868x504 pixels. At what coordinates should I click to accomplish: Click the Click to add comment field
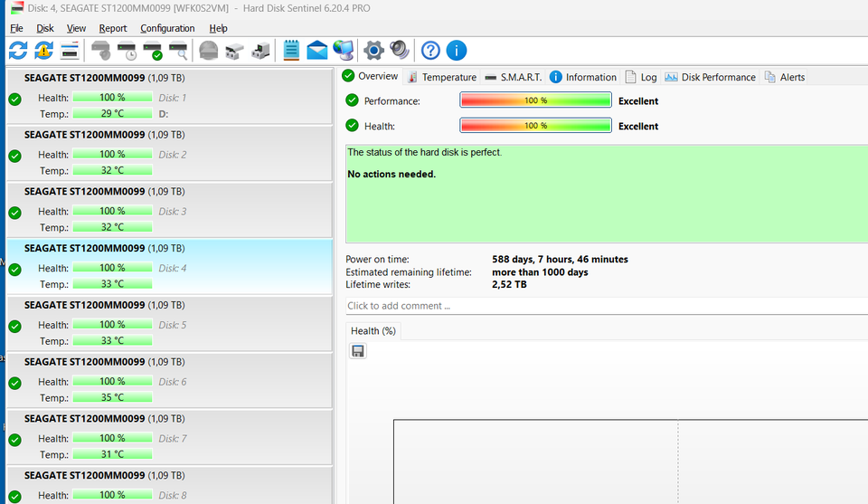[607, 306]
